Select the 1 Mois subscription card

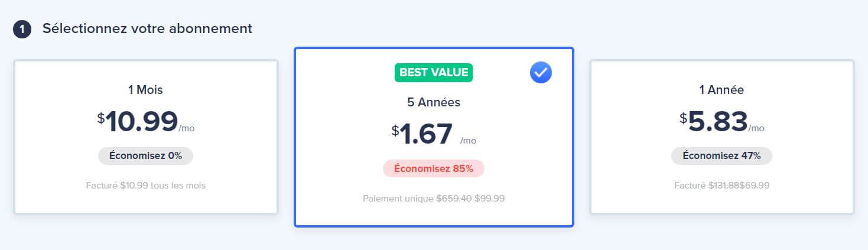(146, 137)
